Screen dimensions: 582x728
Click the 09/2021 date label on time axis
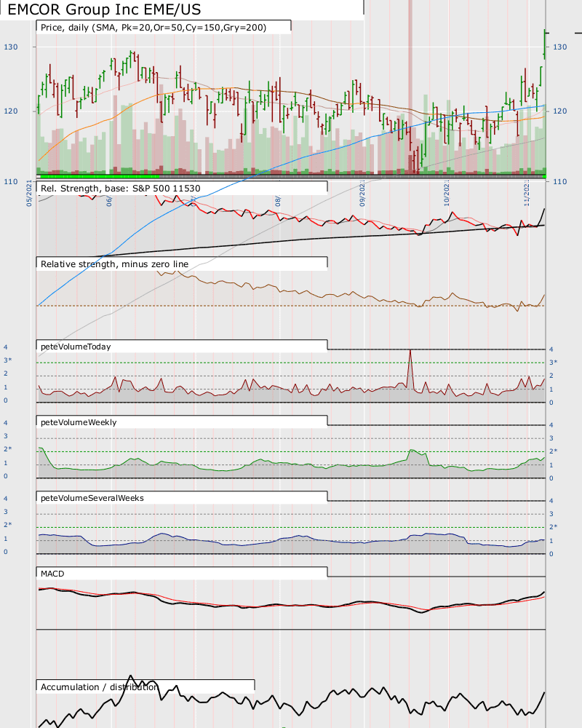(x=362, y=193)
